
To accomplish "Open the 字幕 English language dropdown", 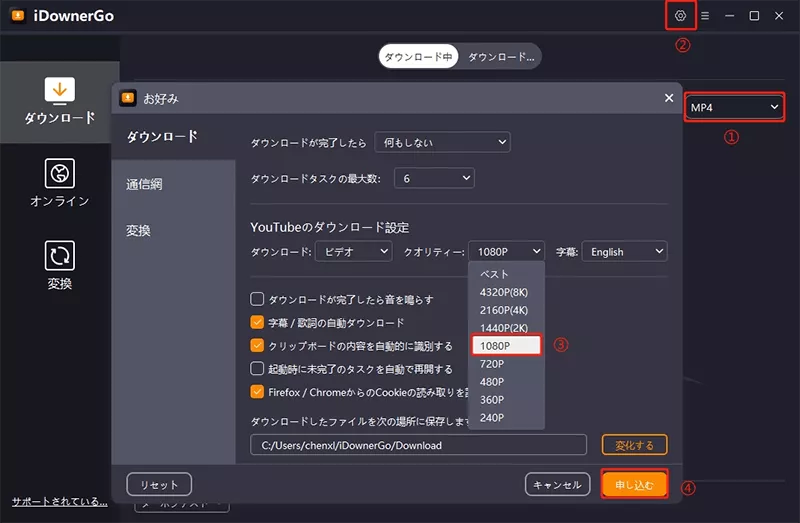I will 624,252.
